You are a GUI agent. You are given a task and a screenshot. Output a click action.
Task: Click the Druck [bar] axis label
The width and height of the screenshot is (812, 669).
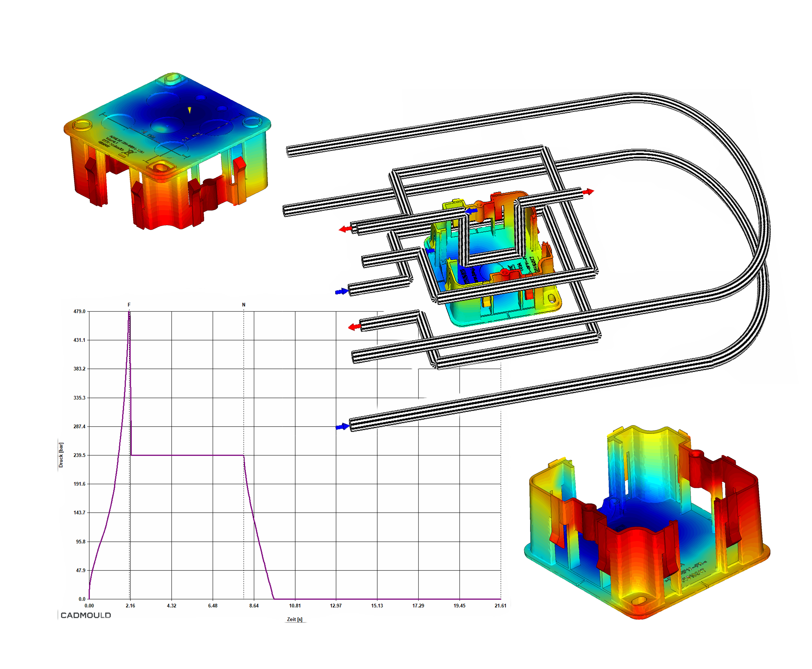61,455
